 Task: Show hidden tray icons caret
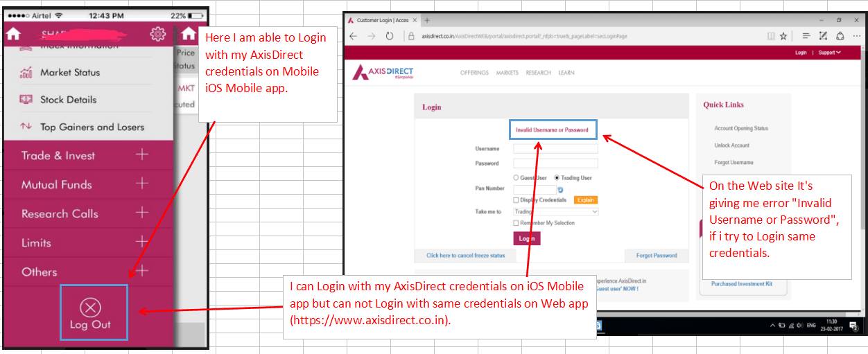click(773, 325)
